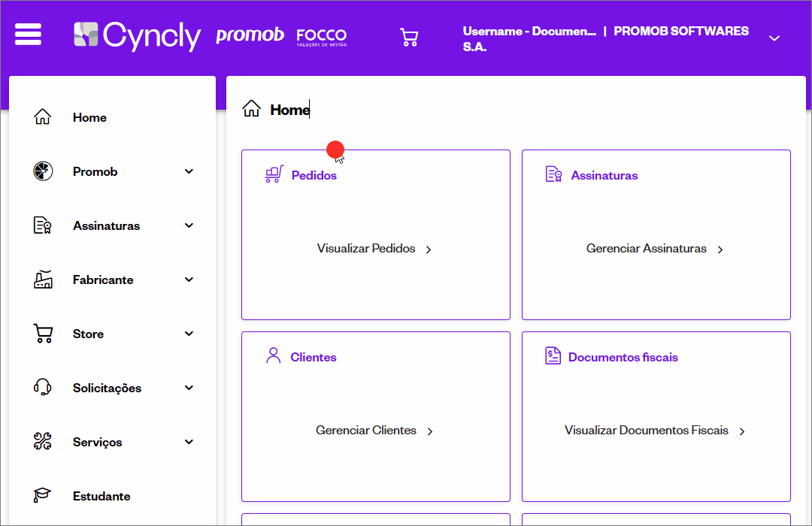Open the hamburger menu icon
The width and height of the screenshot is (812, 526).
pyautogui.click(x=28, y=35)
